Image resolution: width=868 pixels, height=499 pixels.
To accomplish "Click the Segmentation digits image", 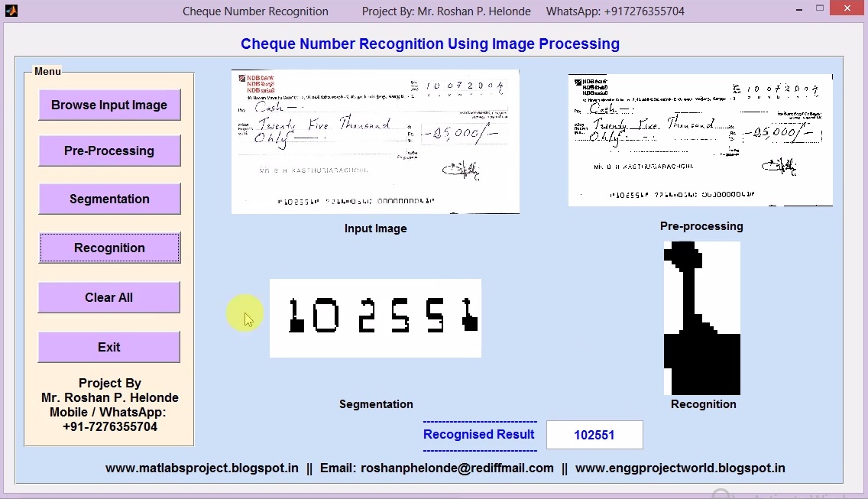I will point(375,318).
